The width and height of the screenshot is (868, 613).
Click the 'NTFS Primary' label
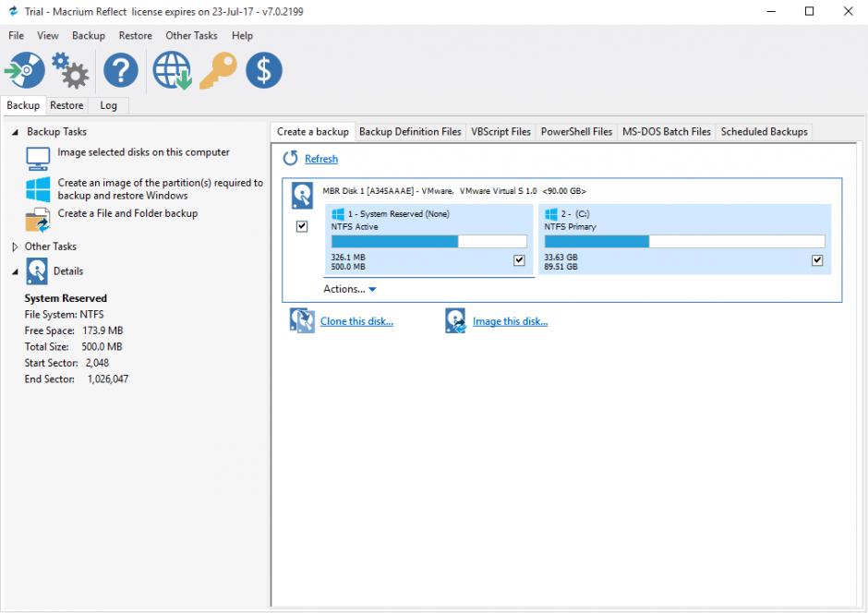click(x=570, y=227)
